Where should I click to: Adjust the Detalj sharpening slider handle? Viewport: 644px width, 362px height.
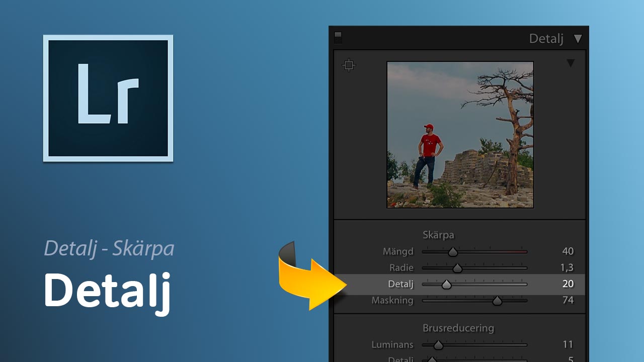click(446, 285)
